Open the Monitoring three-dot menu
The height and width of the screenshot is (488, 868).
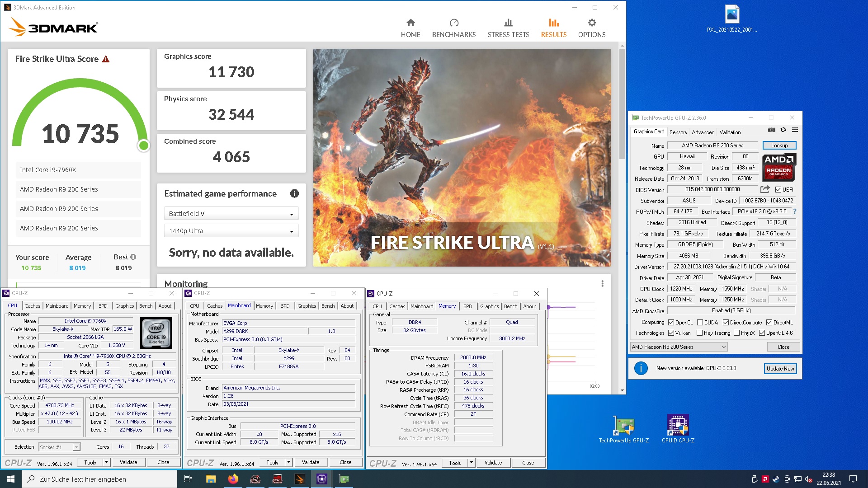click(x=602, y=283)
